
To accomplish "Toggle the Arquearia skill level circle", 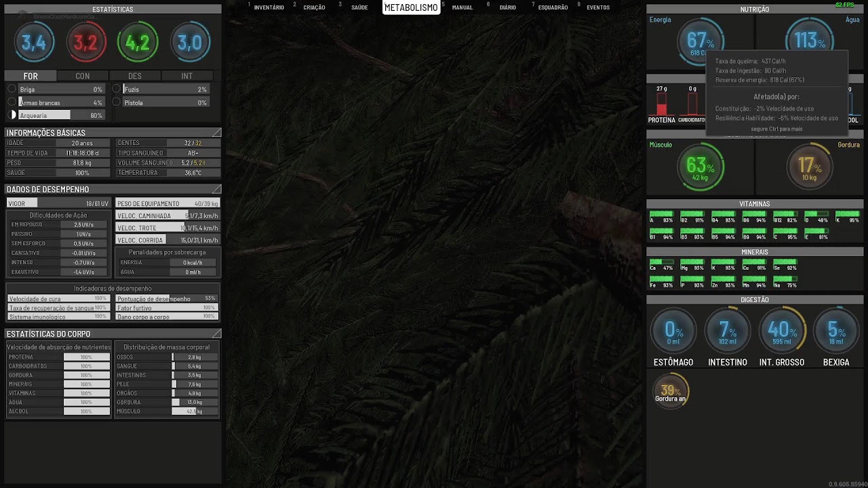I will click(12, 115).
